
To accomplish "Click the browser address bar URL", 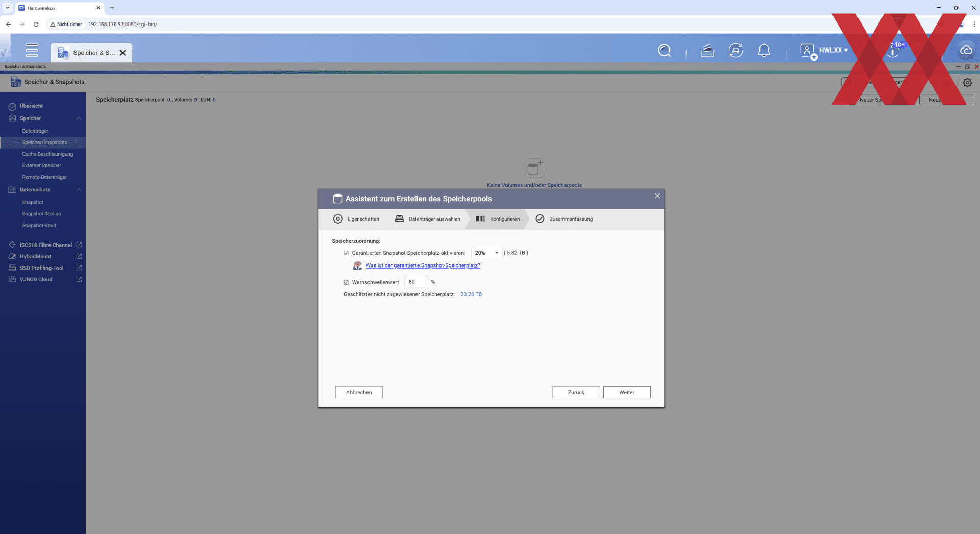I will coord(122,24).
